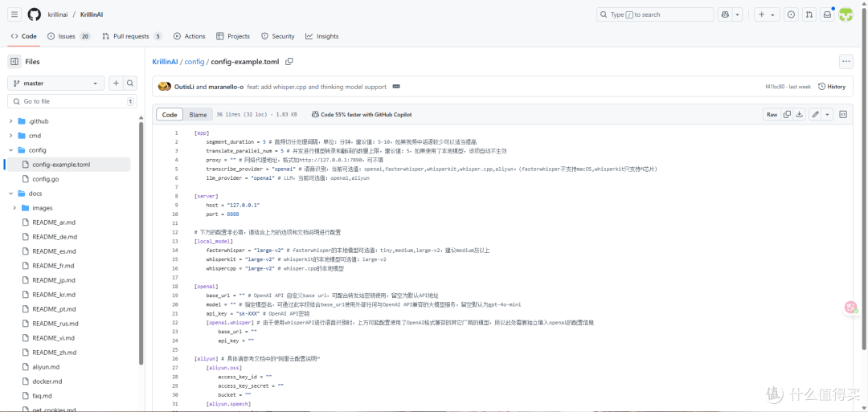Image resolution: width=868 pixels, height=412 pixels.
Task: Open the Pull requests tab
Action: click(133, 36)
